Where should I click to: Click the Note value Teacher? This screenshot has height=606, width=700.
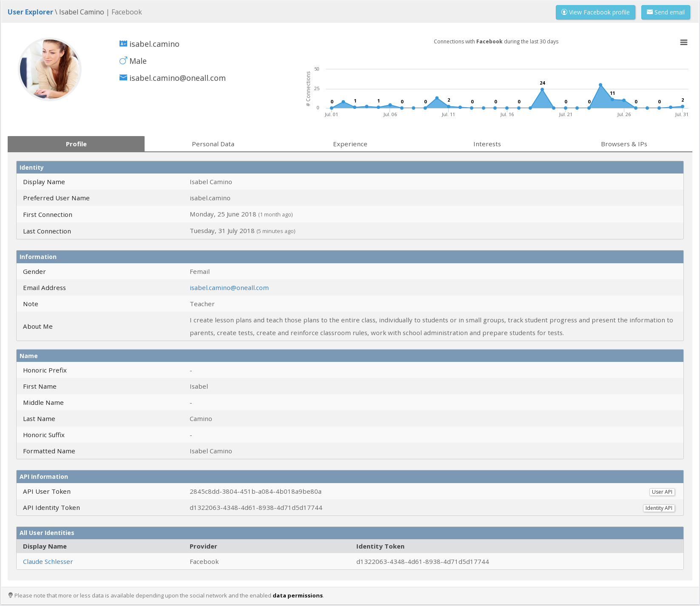click(x=202, y=304)
